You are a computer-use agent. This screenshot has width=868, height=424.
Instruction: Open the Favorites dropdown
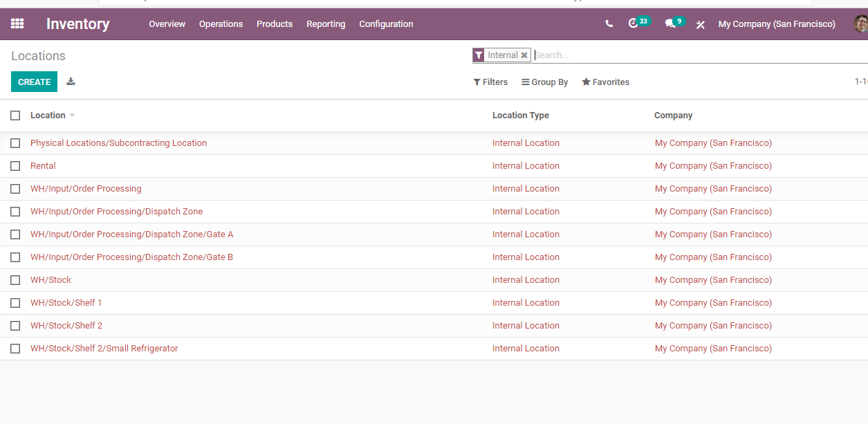click(606, 82)
